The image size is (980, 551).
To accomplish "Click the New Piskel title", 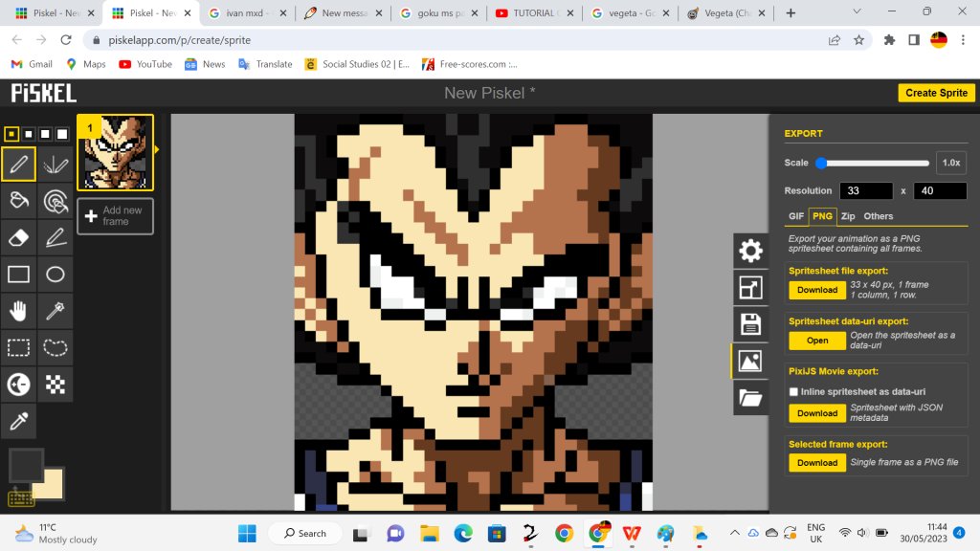I will point(489,93).
